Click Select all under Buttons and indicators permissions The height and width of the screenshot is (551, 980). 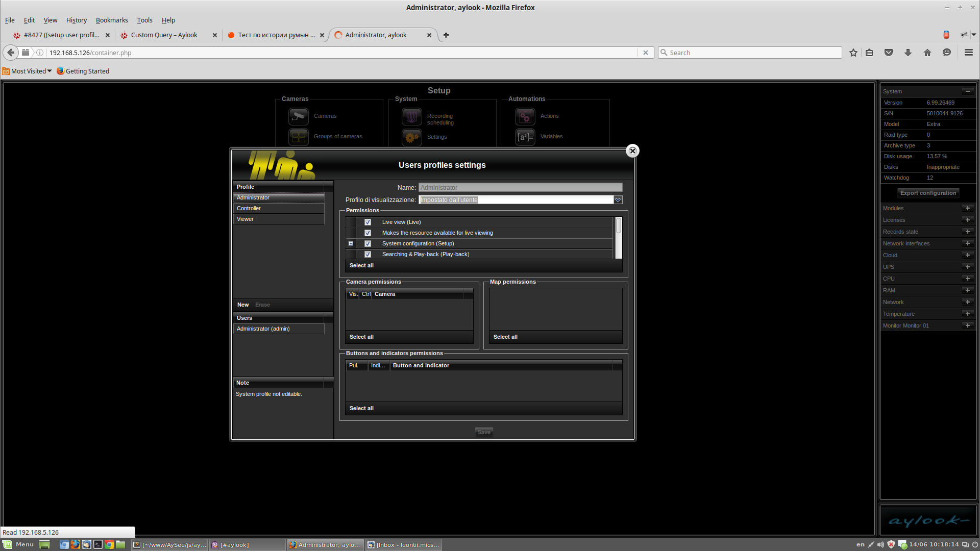[361, 408]
